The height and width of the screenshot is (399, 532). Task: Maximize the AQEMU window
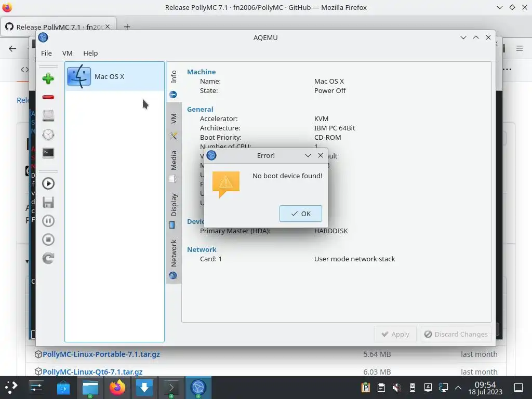476,37
